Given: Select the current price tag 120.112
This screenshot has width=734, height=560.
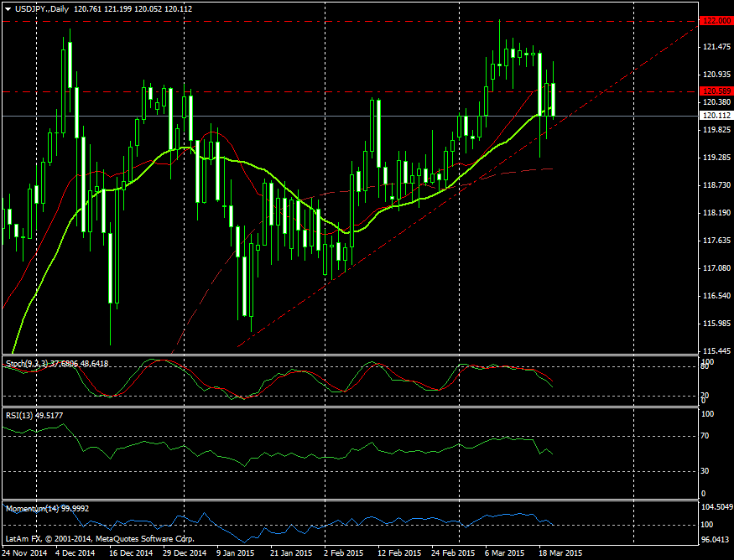Looking at the screenshot, I should pyautogui.click(x=714, y=116).
